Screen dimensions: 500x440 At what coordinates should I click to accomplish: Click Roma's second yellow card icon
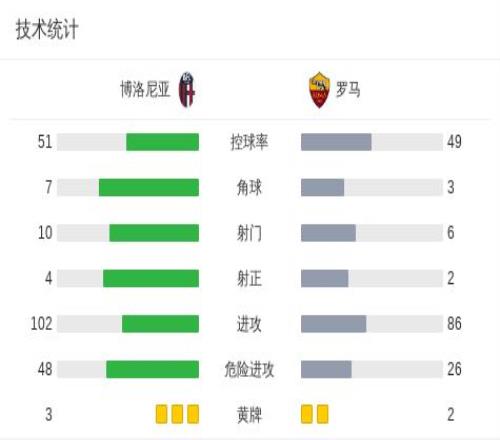[x=323, y=414]
